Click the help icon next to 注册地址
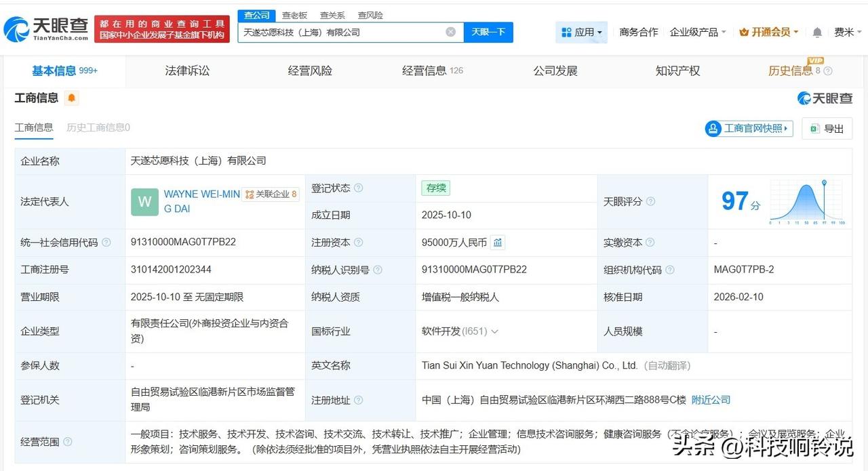 click(x=358, y=400)
